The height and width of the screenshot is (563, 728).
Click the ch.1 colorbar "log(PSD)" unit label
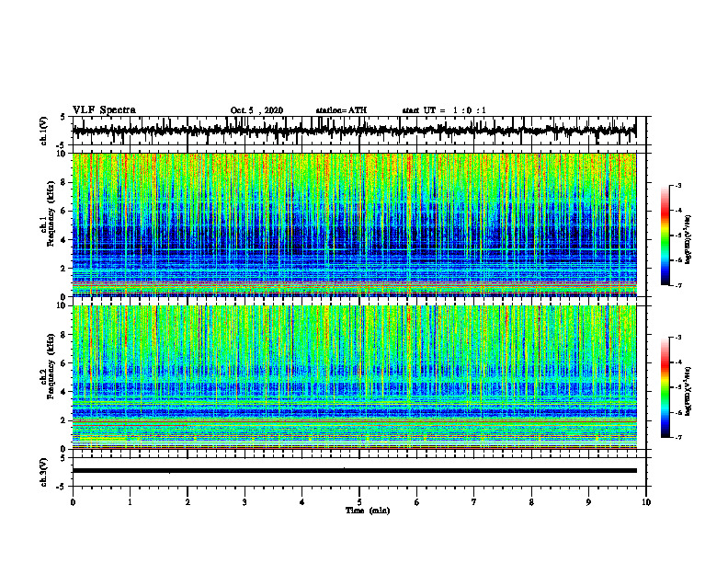(688, 239)
